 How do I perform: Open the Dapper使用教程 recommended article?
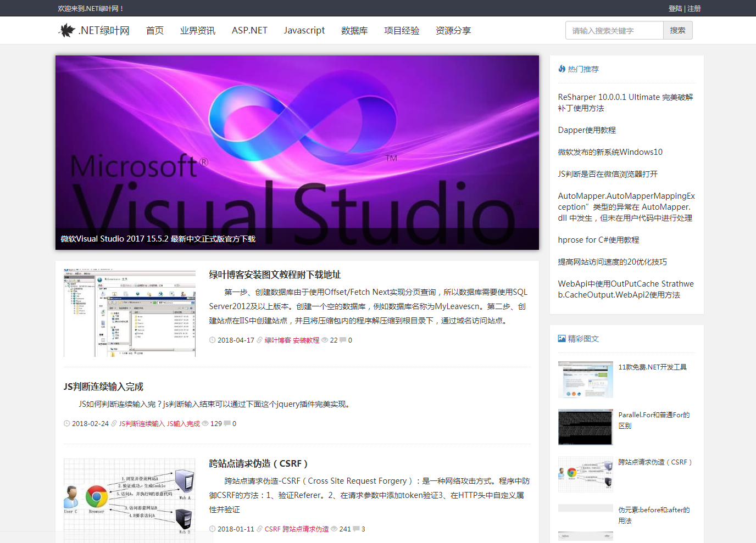(587, 130)
